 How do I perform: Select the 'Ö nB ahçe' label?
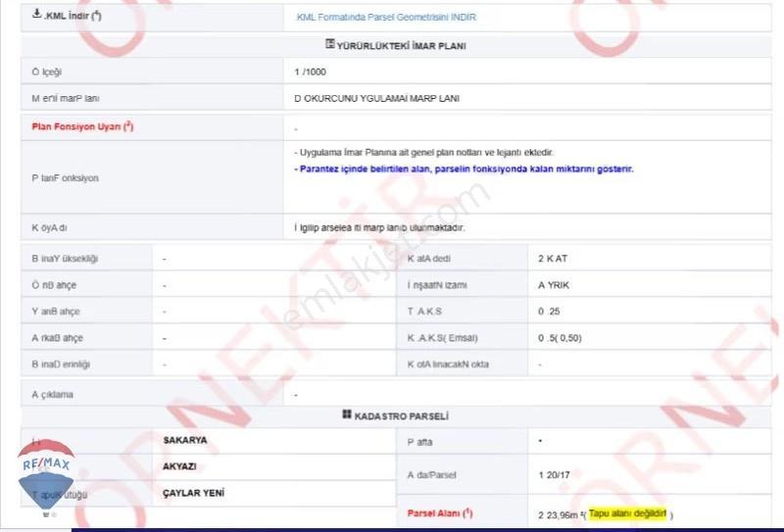point(54,285)
